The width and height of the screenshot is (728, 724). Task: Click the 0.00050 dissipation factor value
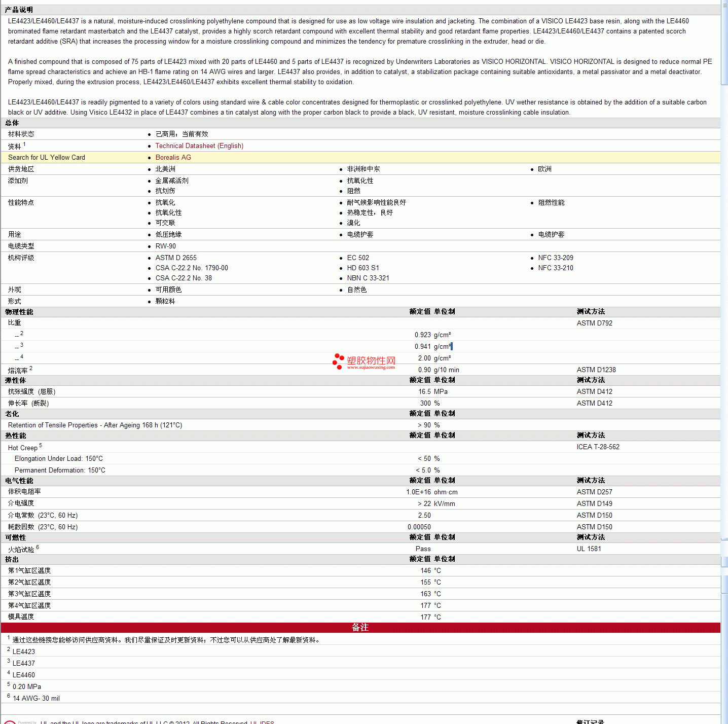pyautogui.click(x=419, y=527)
